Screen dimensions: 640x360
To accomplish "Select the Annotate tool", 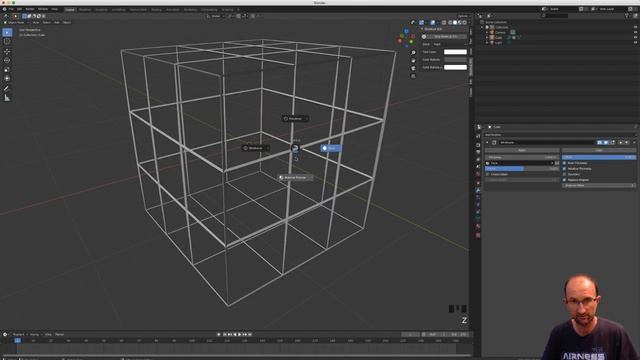I will pyautogui.click(x=7, y=88).
